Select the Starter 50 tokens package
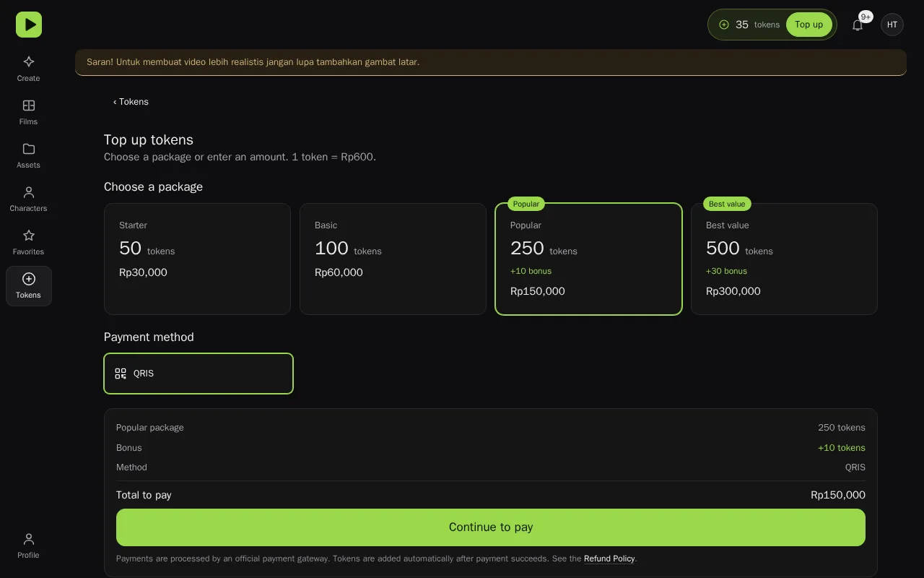Viewport: 924px width, 578px height. 197,259
